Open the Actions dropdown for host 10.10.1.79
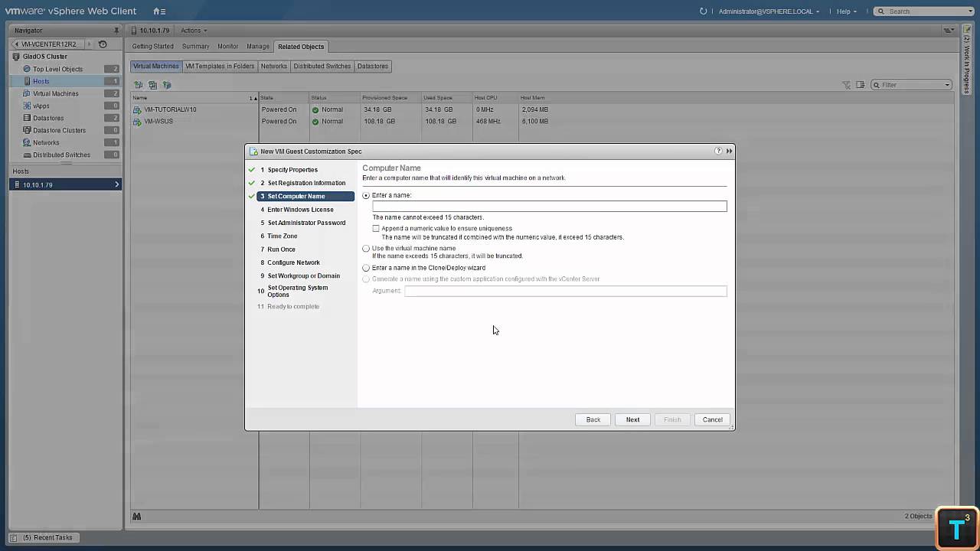 pyautogui.click(x=194, y=31)
